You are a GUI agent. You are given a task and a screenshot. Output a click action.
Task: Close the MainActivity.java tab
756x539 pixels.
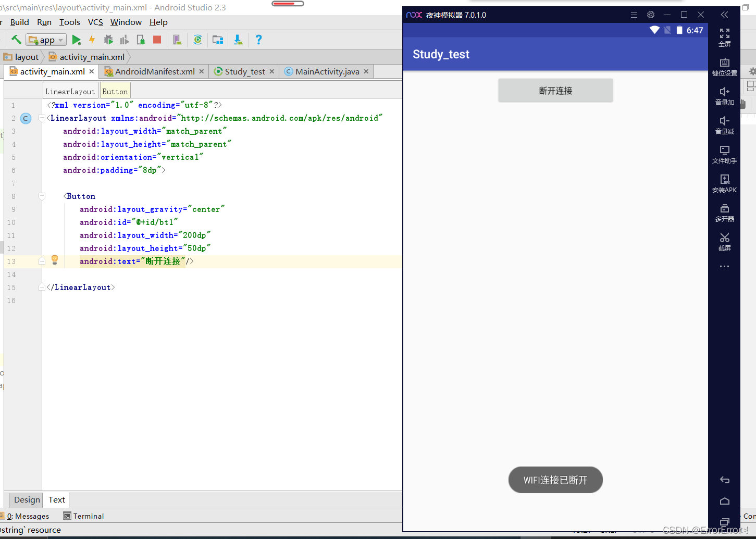click(x=366, y=71)
